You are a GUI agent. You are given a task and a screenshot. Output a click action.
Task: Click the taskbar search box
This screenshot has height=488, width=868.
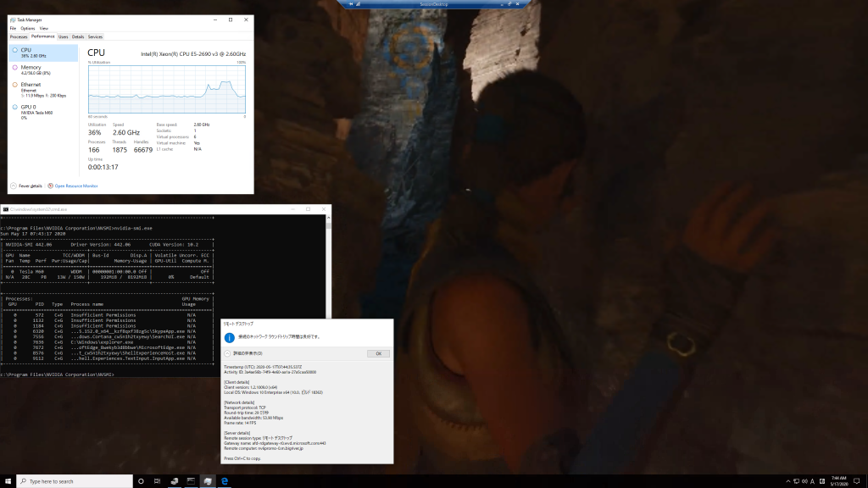coord(75,481)
